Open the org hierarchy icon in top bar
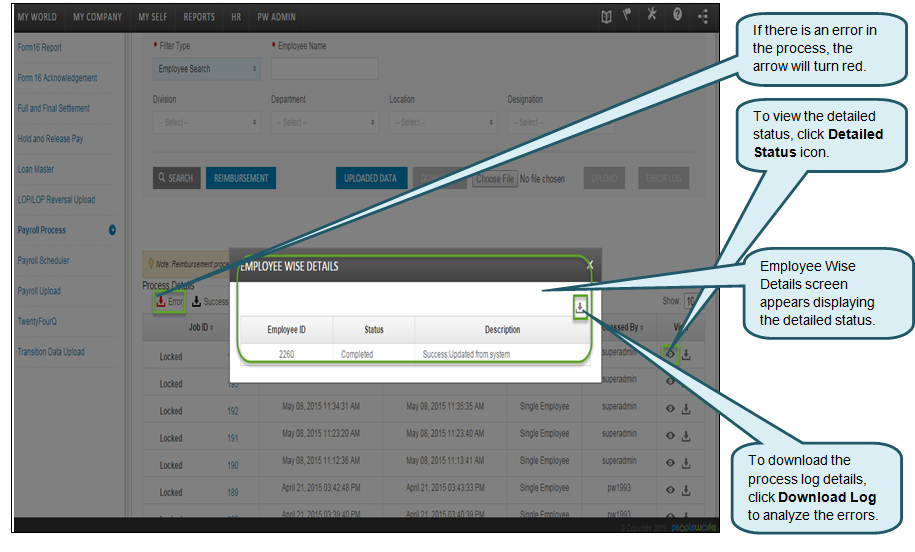Viewport: 915px width, 552px height. (x=703, y=16)
